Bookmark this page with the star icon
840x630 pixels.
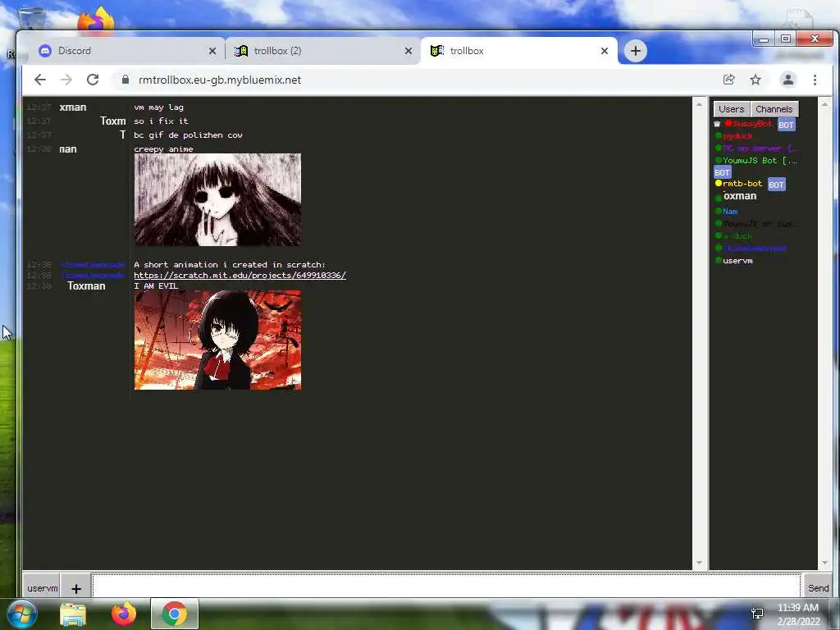[756, 80]
